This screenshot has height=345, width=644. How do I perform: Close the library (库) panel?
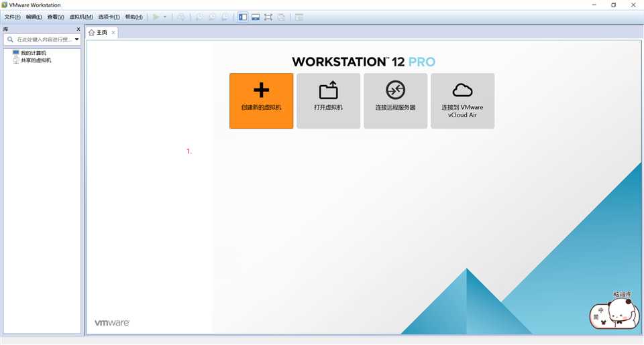(78, 29)
